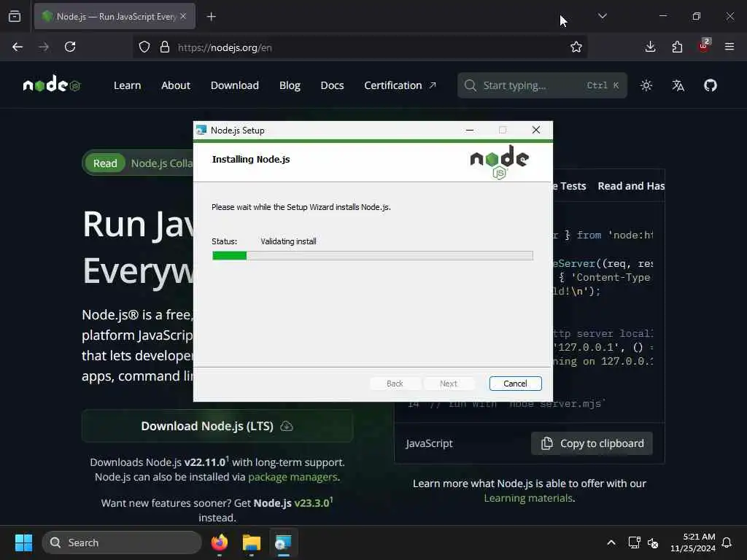The height and width of the screenshot is (560, 747).
Task: Open the Firefox downloads panel
Action: tap(650, 47)
